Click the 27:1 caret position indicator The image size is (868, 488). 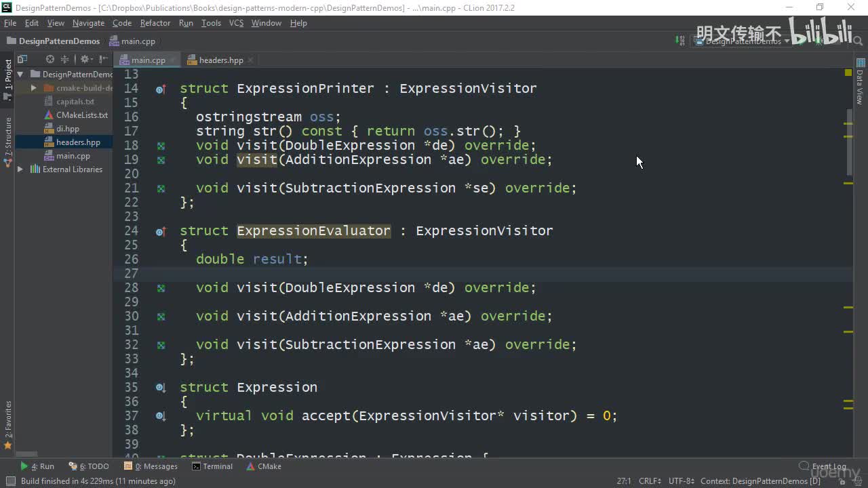pos(624,481)
